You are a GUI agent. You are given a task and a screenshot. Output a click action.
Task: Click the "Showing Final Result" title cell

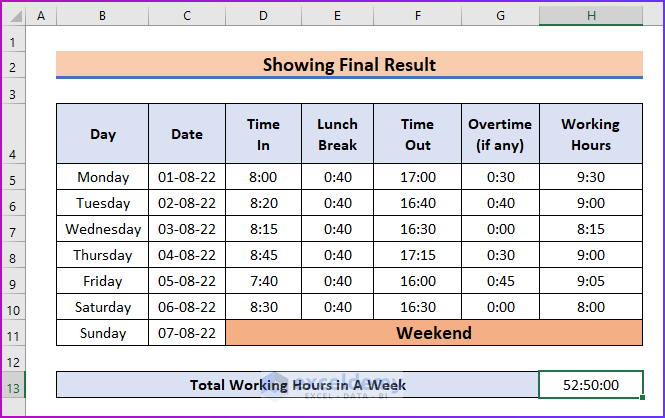(x=349, y=65)
